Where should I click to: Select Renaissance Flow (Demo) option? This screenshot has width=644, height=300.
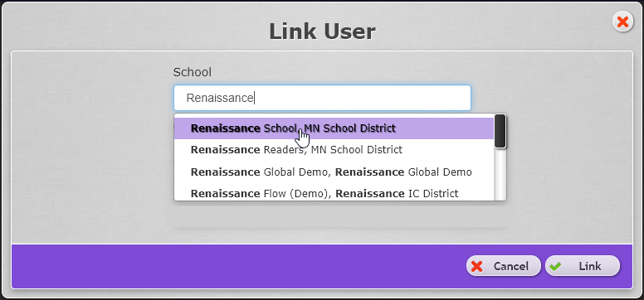334,192
